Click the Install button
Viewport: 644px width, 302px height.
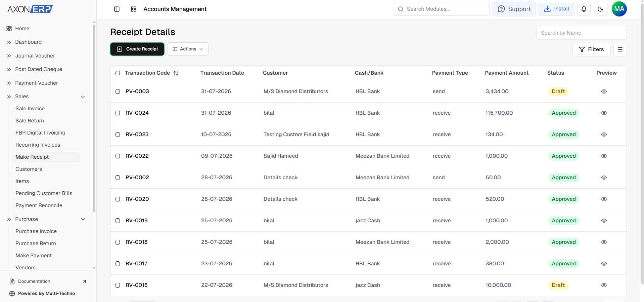556,9
